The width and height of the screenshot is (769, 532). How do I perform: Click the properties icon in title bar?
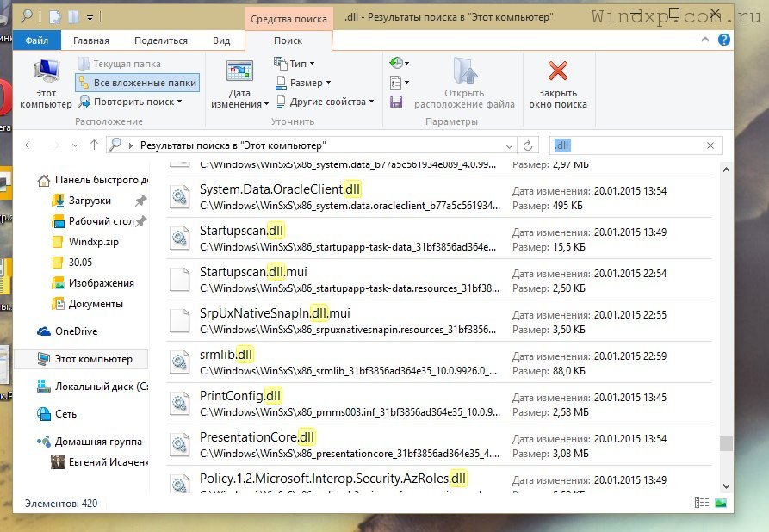click(55, 18)
